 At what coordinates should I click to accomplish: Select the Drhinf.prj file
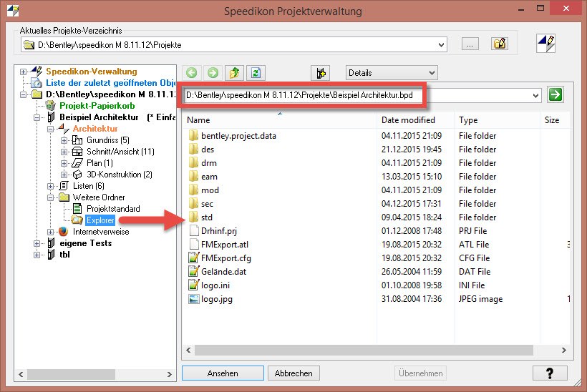[x=219, y=231]
